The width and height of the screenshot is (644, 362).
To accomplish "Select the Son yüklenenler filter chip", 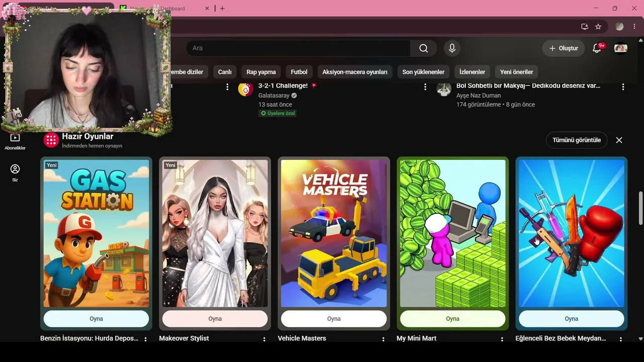I will 423,72.
